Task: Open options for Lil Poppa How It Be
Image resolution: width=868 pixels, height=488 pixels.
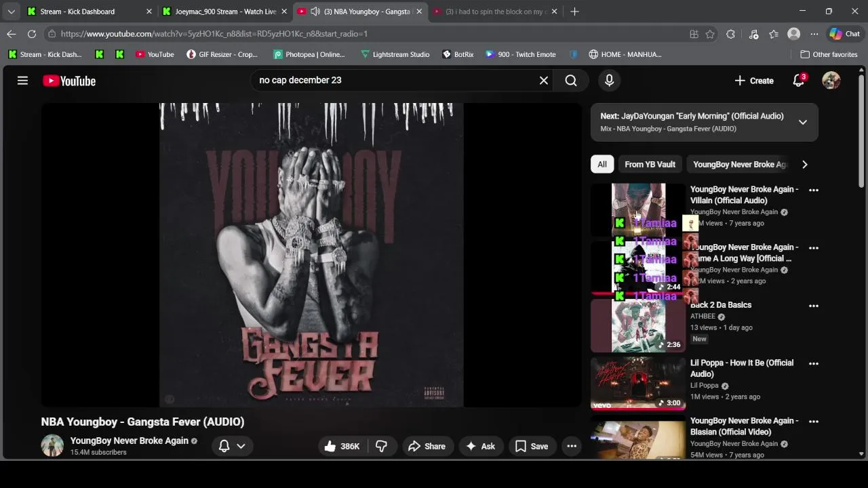Action: 814,363
